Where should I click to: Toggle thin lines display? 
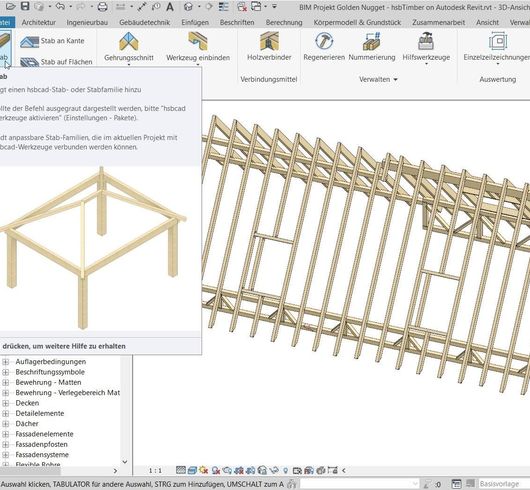223,6
